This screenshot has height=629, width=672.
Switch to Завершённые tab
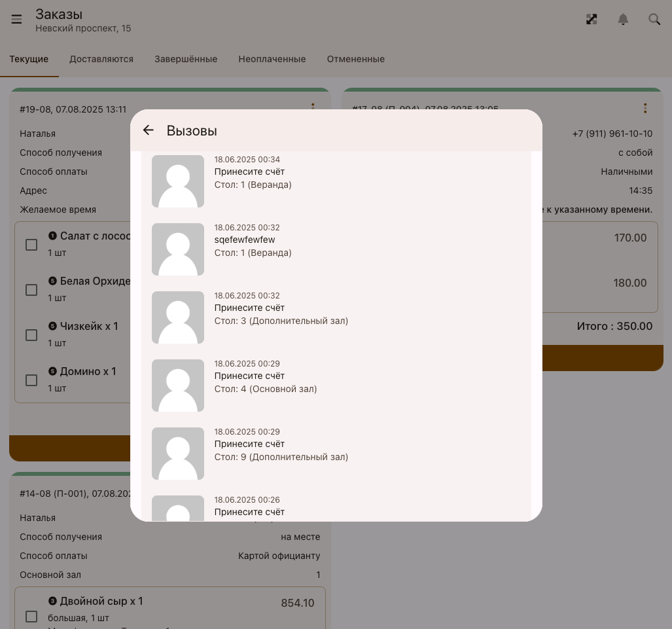click(186, 59)
